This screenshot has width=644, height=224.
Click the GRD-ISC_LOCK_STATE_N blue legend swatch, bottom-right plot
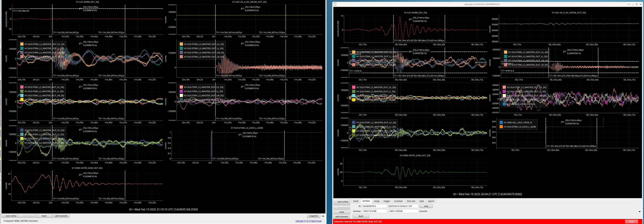tap(501, 122)
